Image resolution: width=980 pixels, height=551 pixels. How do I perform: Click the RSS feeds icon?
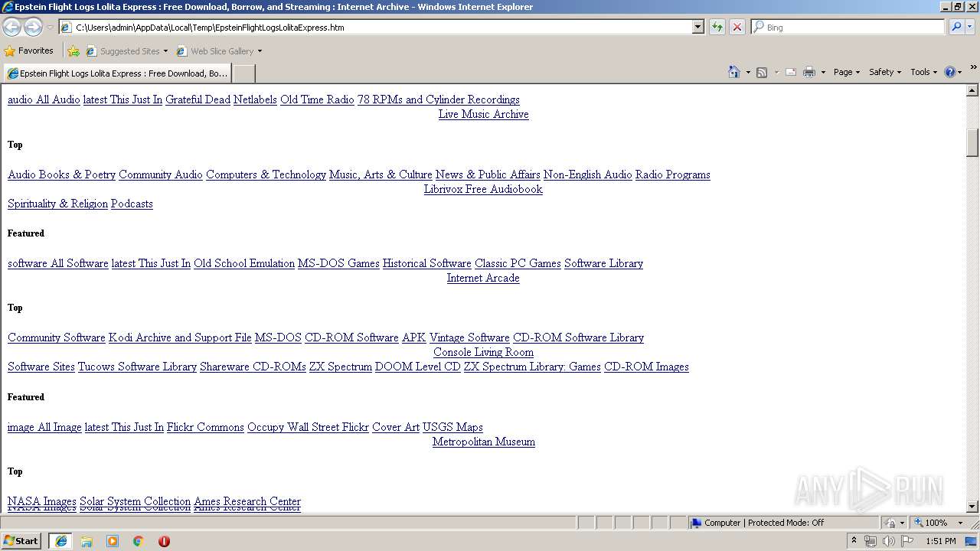point(762,72)
